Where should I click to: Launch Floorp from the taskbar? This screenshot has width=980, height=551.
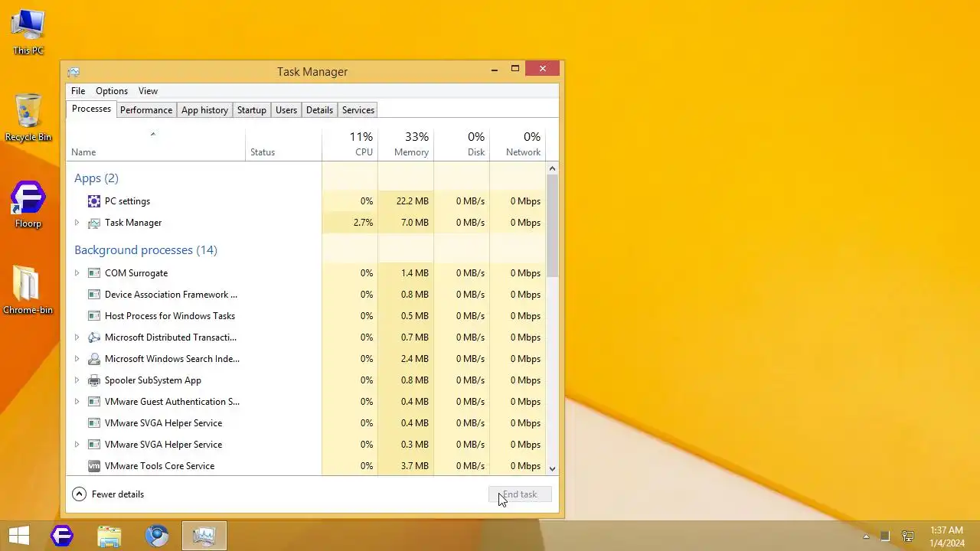62,536
